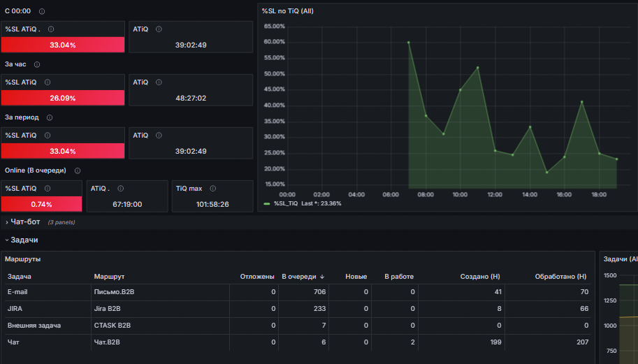Screen dimensions: 638x364
Task: Click info icon on ATiQ 67:19:00 panel
Action: (120, 189)
